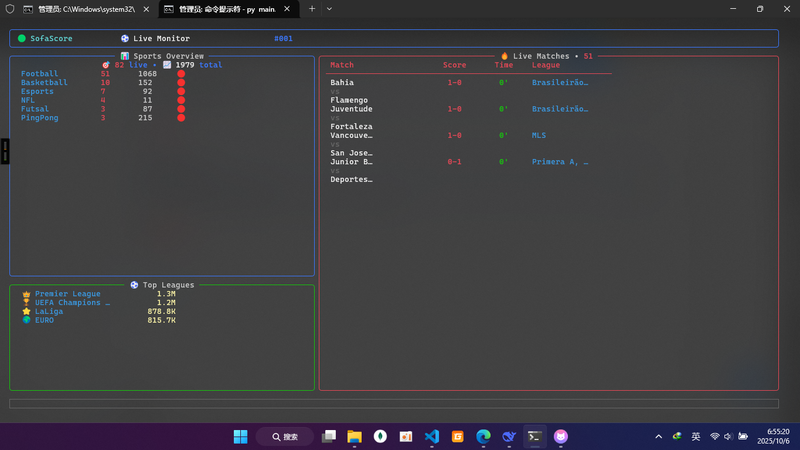Switch to the py main terminal tab
Screen dimensions: 800x450
pos(227,9)
